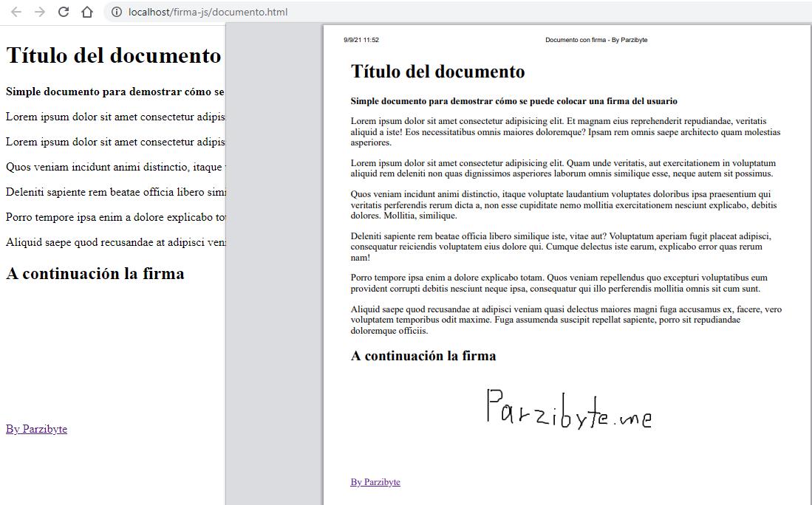
Task: Click the page line starting Quos veniam incidunt
Action: (115, 167)
